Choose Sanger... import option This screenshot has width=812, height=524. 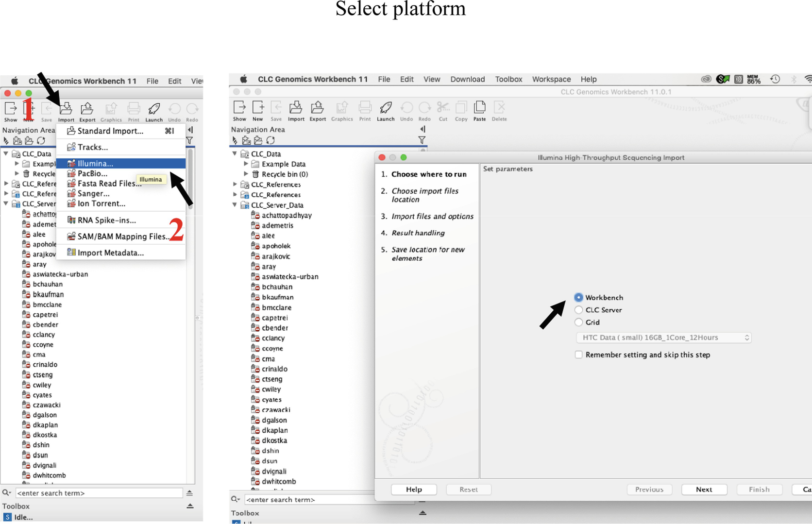tap(121, 194)
